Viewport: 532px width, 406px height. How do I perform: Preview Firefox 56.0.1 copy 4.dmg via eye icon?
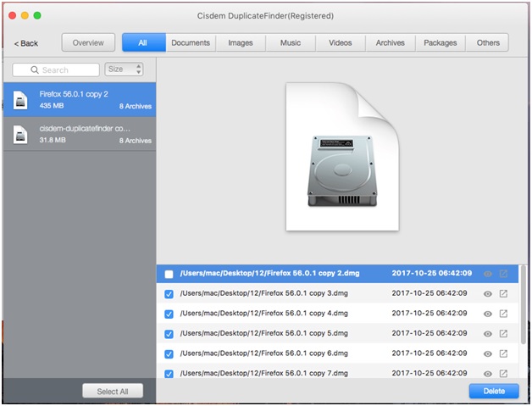[488, 314]
